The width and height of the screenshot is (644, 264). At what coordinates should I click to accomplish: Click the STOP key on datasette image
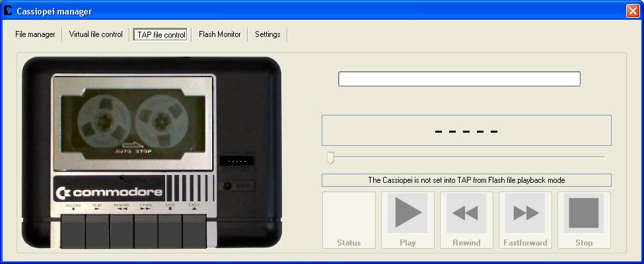tap(170, 231)
